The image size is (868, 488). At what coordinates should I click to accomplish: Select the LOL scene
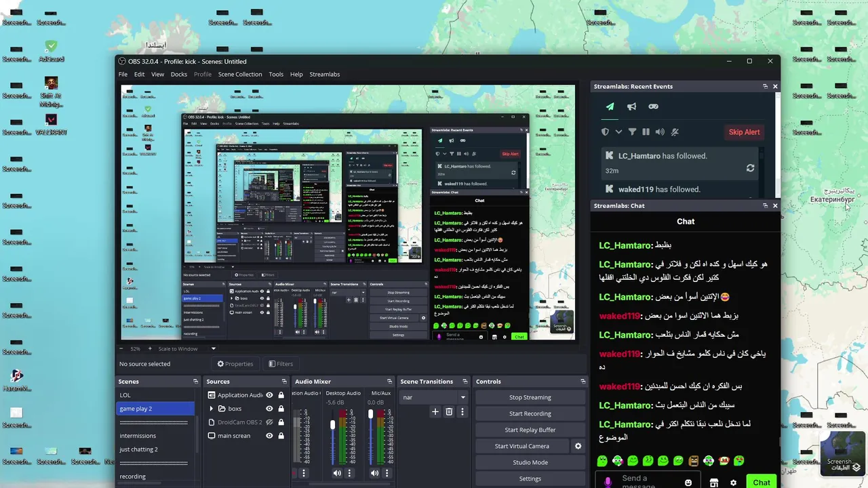tap(155, 395)
